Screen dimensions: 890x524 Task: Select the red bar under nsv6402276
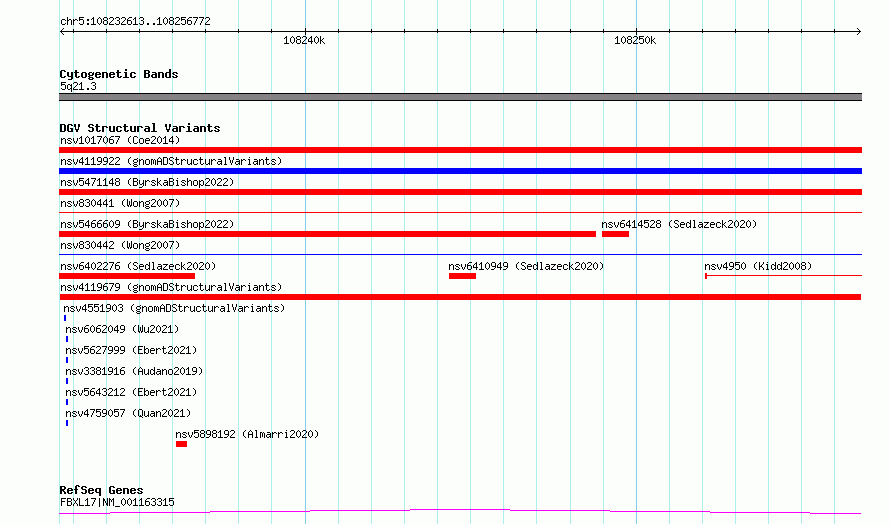[127, 276]
